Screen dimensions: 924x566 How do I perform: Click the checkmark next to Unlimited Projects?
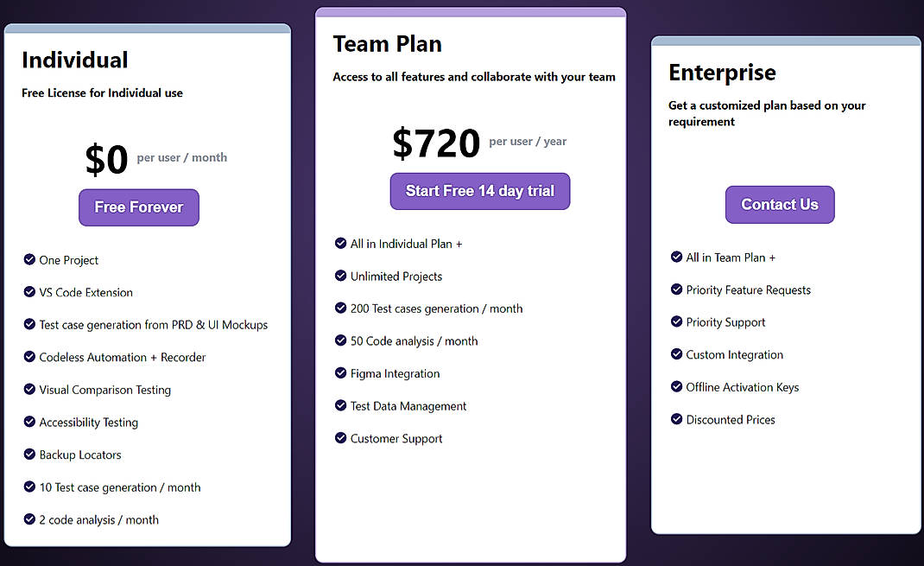(340, 276)
